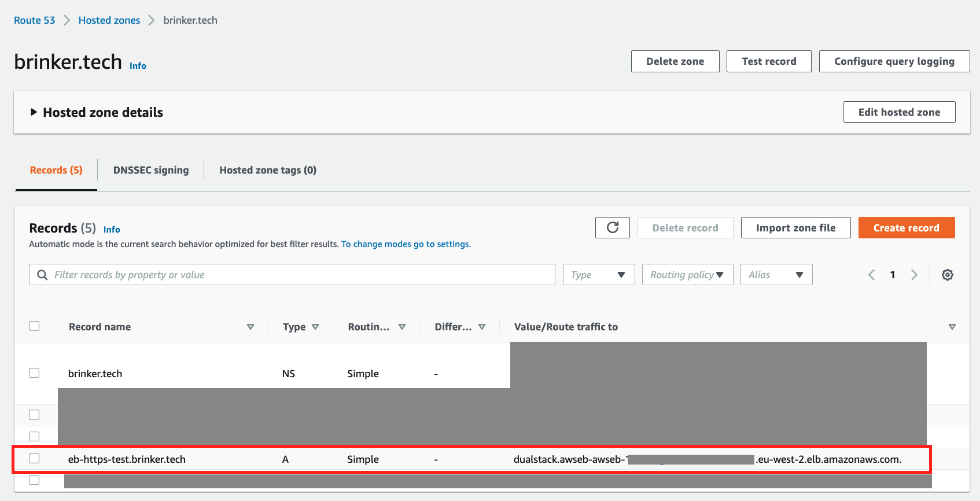Click the Delete zone button
980x501 pixels.
pyautogui.click(x=675, y=61)
